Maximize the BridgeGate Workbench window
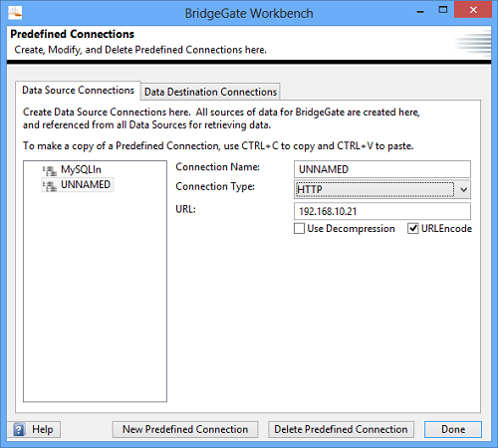Image resolution: width=498 pixels, height=448 pixels. pos(443,10)
